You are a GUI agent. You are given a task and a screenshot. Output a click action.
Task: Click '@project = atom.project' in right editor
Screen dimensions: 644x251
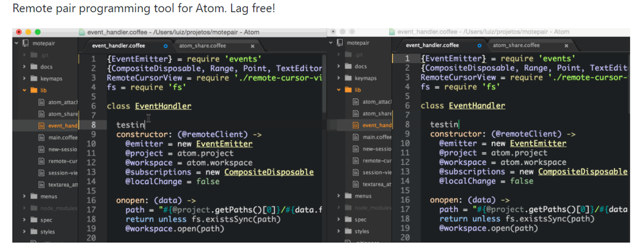point(493,153)
